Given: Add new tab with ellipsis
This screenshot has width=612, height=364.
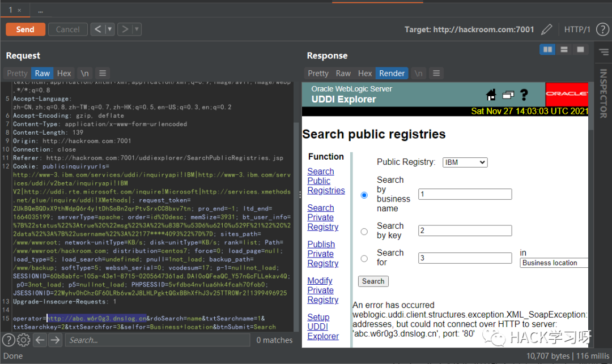Looking at the screenshot, I should pos(40,11).
